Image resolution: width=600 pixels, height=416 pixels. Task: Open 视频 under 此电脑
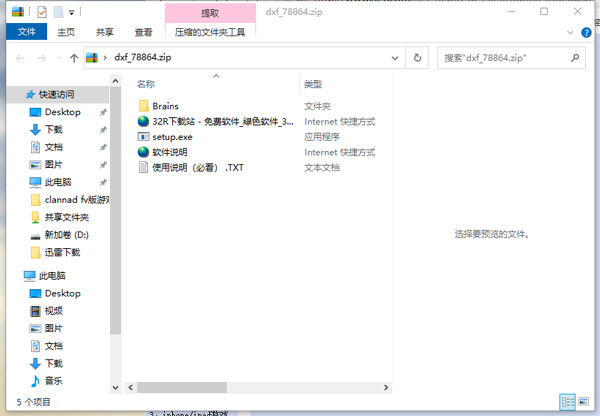pyautogui.click(x=54, y=311)
